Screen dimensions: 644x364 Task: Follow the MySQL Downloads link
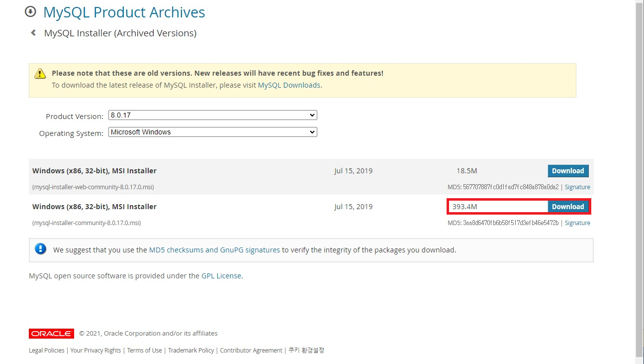(x=289, y=85)
